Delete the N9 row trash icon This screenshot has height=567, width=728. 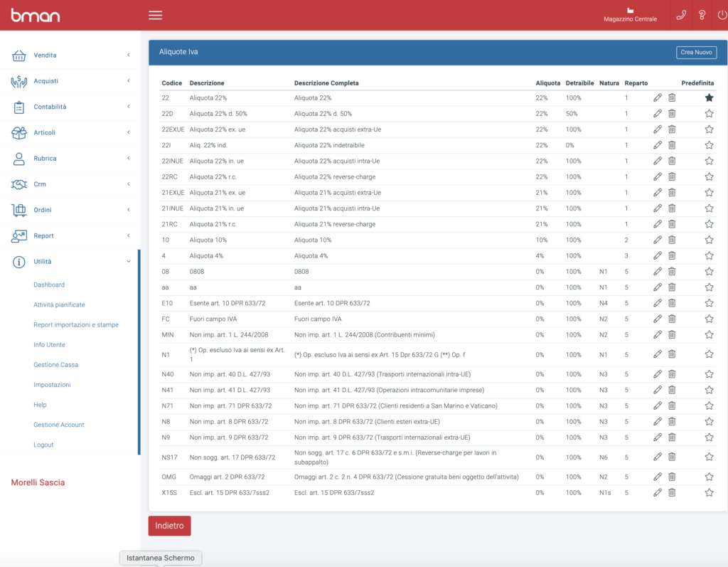click(x=672, y=438)
